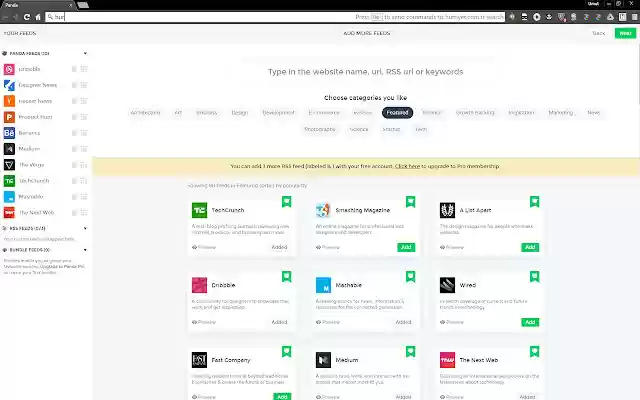
Task: Click the Medium icon in sidebar
Action: (x=9, y=149)
